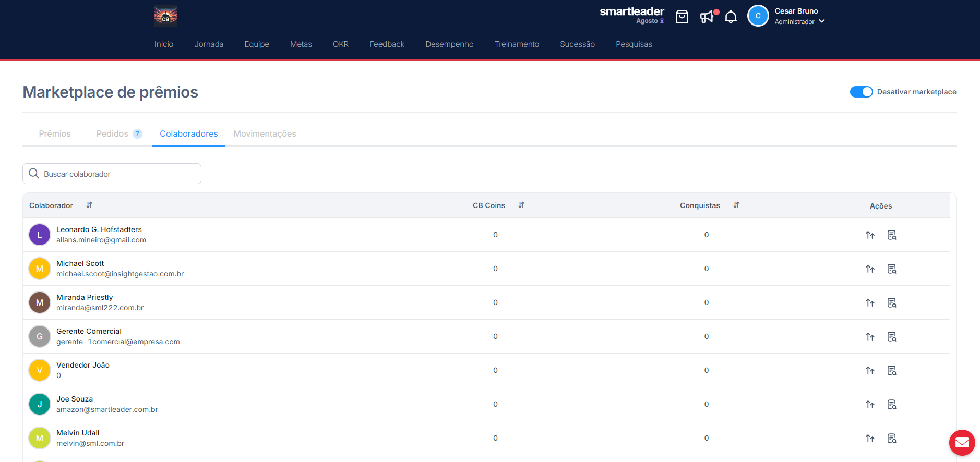Open the Desempenho menu item
The height and width of the screenshot is (462, 980).
(449, 44)
